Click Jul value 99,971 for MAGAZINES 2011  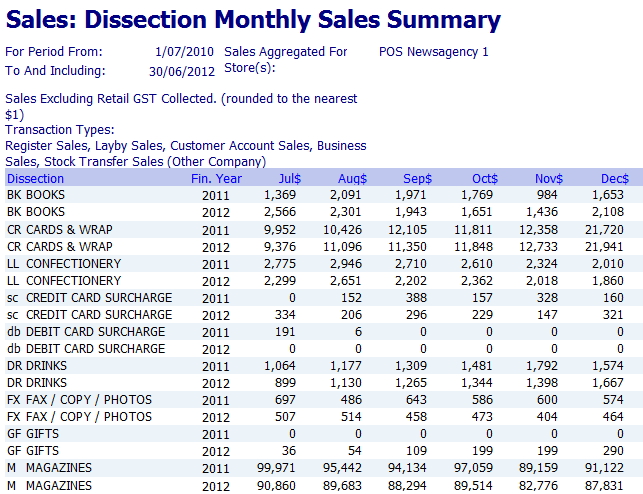point(276,468)
